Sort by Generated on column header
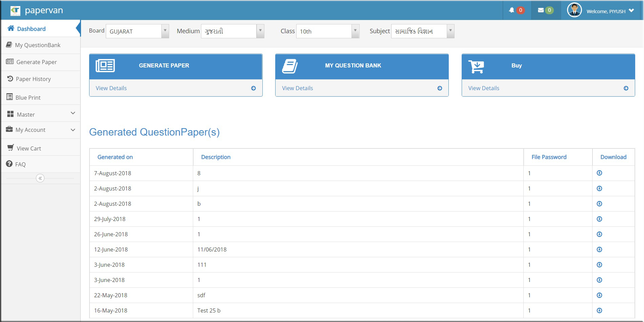The height and width of the screenshot is (322, 644). [115, 157]
